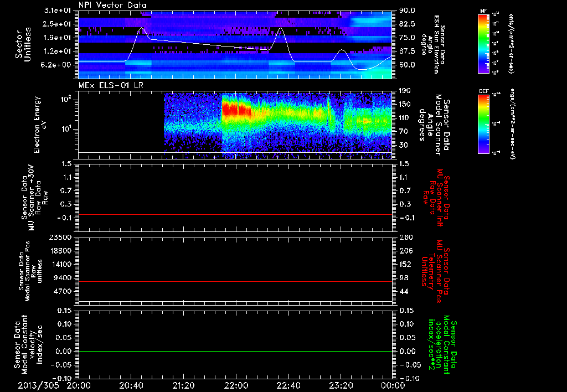Click the 00:00 time tick label
The image size is (567, 392).
[x=393, y=385]
